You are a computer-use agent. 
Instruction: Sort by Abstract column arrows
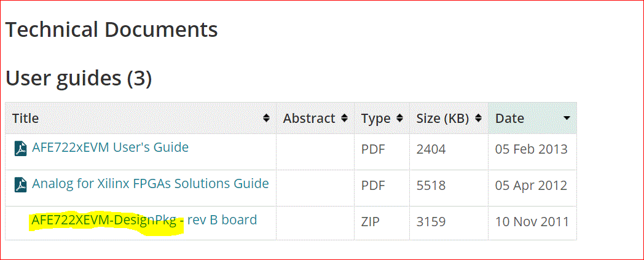344,118
